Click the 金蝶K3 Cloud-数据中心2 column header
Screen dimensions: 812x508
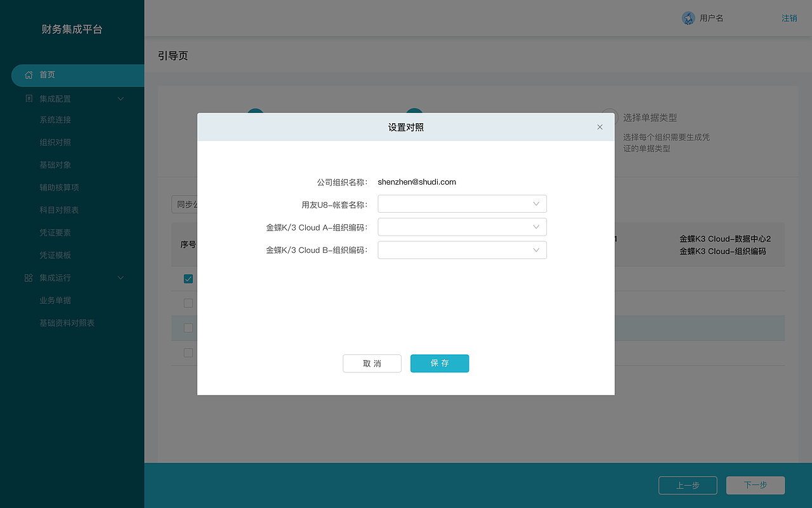click(x=725, y=239)
